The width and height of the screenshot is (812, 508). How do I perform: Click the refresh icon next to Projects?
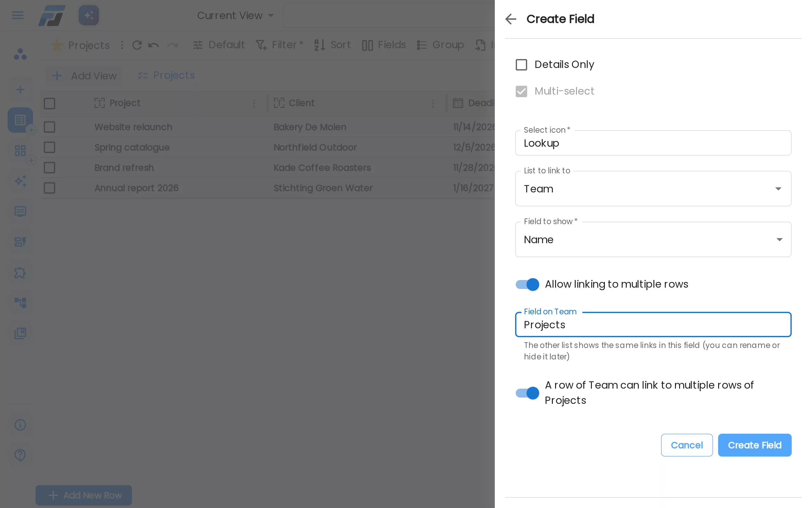(x=137, y=45)
